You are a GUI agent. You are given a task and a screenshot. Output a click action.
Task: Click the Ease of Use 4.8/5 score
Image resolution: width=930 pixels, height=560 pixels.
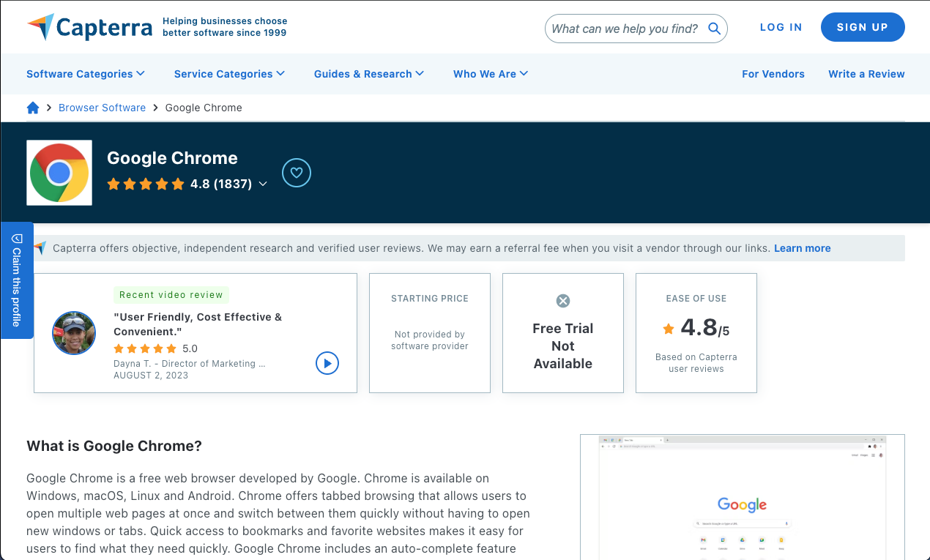[x=705, y=328]
